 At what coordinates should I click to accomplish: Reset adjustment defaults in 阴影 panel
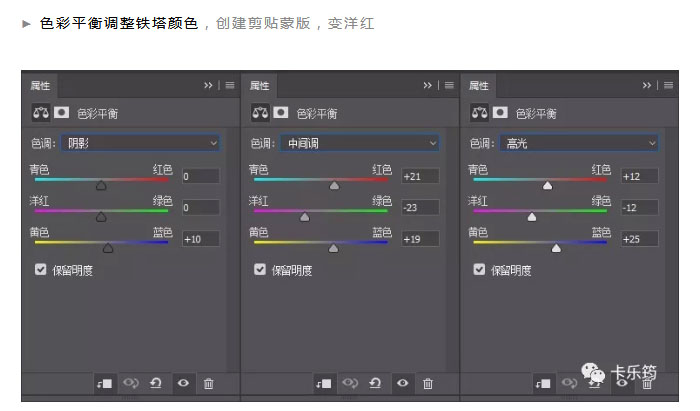(156, 383)
